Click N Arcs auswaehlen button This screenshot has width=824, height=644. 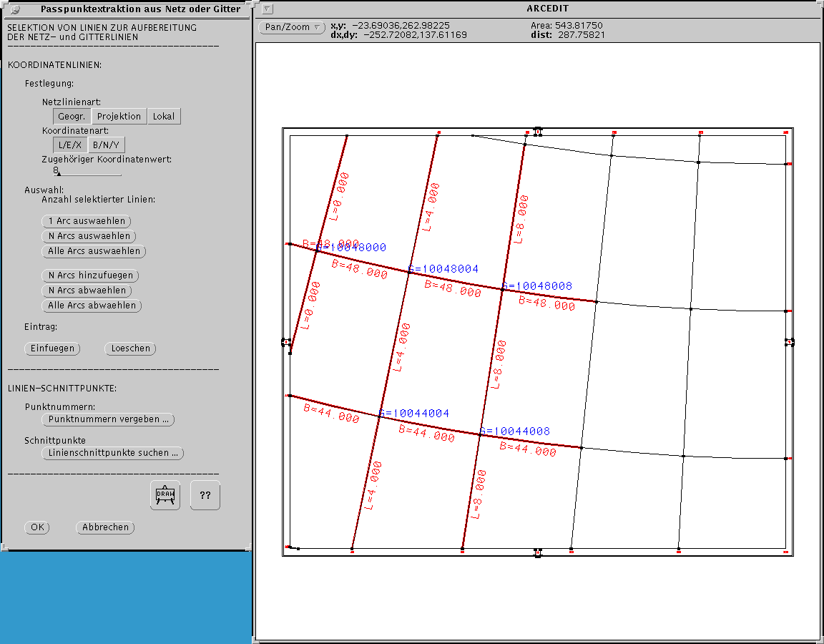pyautogui.click(x=89, y=236)
